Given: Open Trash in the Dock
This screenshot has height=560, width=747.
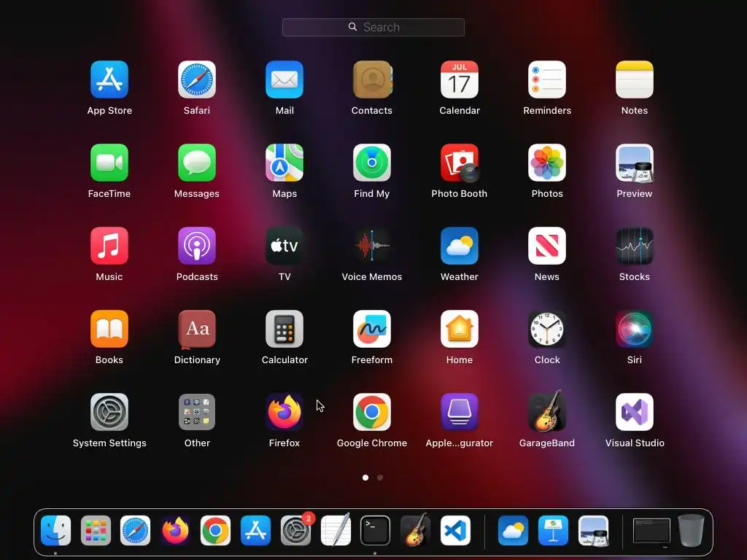Looking at the screenshot, I should [691, 530].
